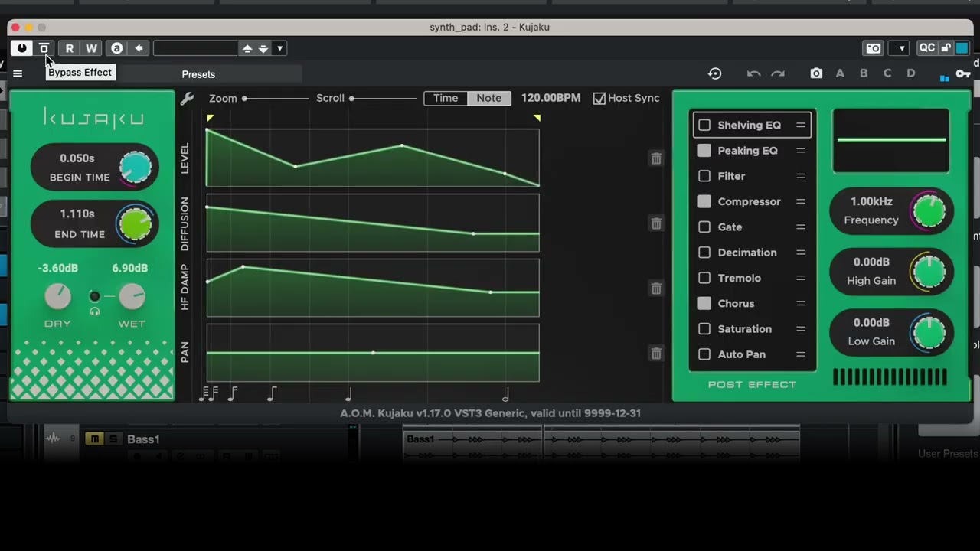Click the High Gain knob

(x=929, y=272)
